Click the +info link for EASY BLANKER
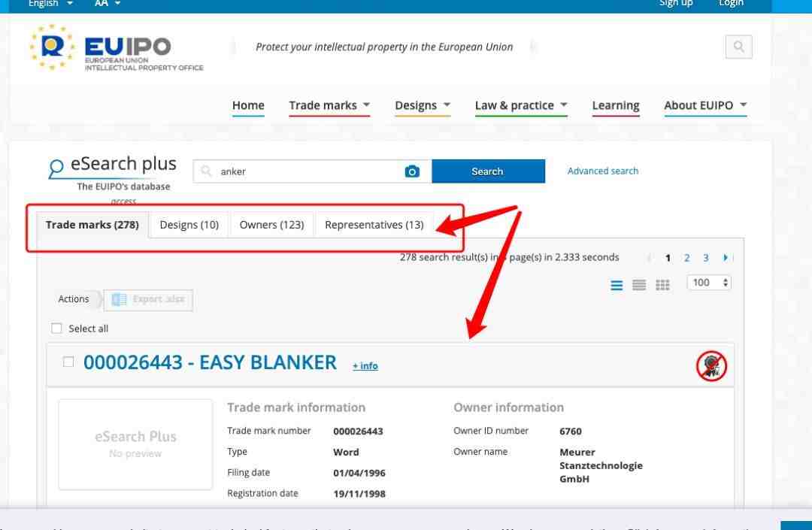Screen dimensions: 812x530 [365, 366]
